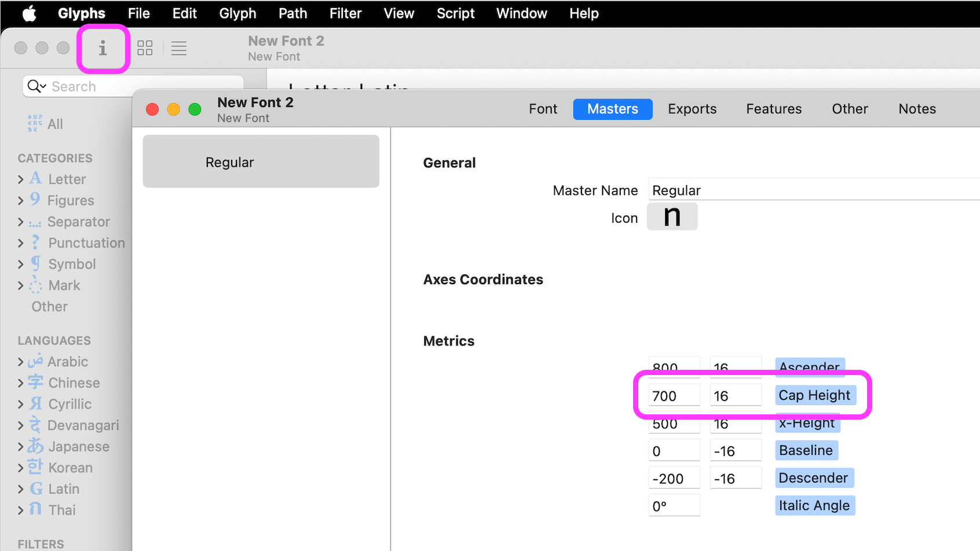Open the Features tab
This screenshot has width=980, height=551.
pos(774,109)
